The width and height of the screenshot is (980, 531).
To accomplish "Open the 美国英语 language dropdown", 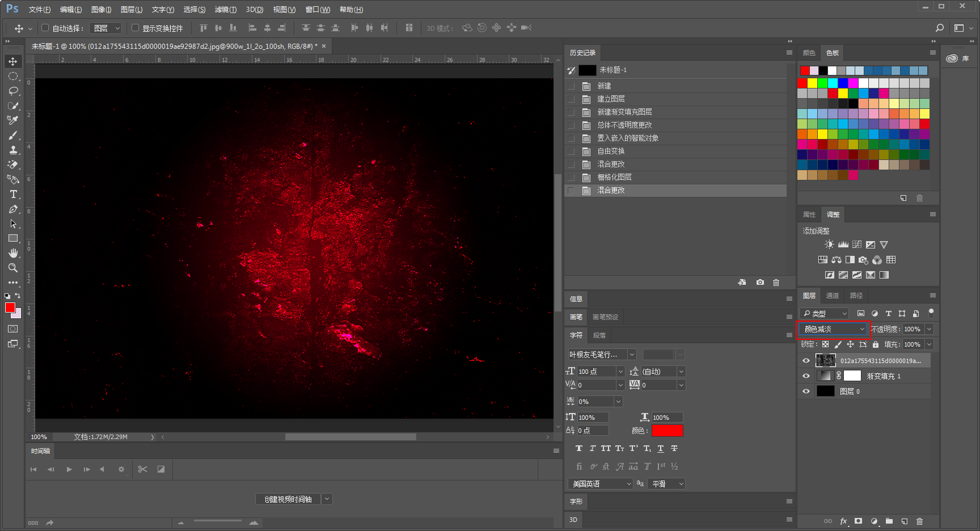I will [601, 484].
